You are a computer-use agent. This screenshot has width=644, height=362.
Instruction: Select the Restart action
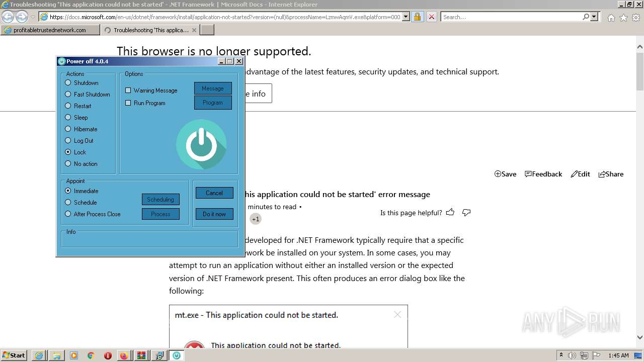click(x=78, y=106)
